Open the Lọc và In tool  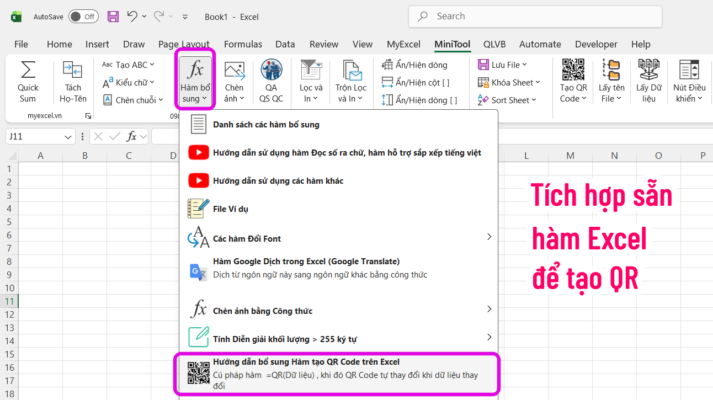(x=311, y=80)
